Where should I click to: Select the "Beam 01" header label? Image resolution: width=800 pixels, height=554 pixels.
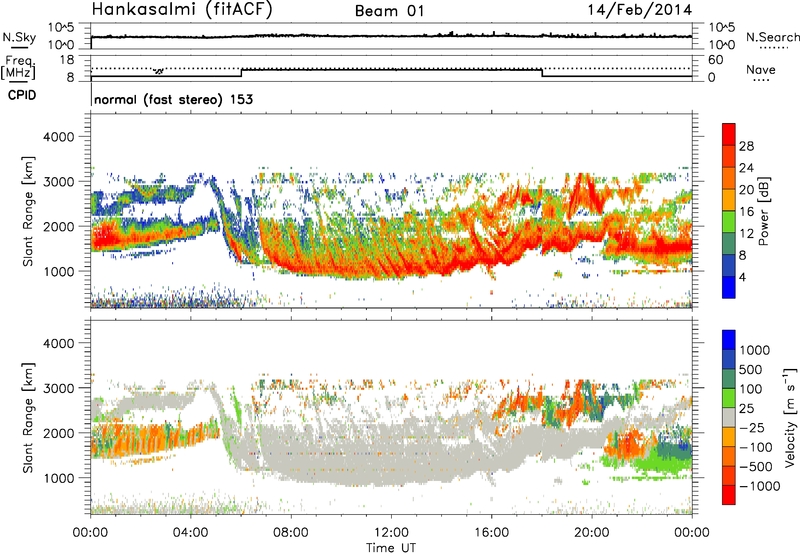tap(390, 11)
